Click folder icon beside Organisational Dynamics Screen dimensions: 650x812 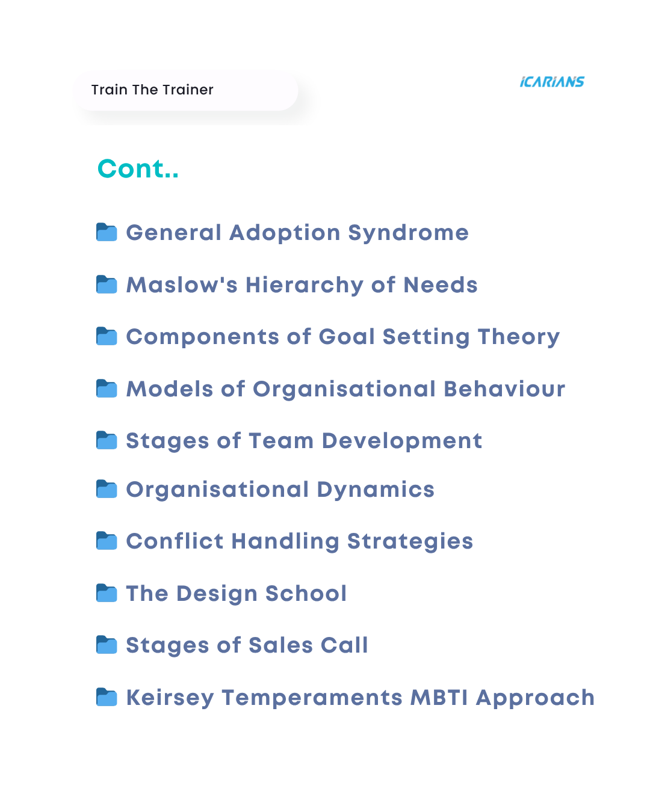(x=107, y=489)
